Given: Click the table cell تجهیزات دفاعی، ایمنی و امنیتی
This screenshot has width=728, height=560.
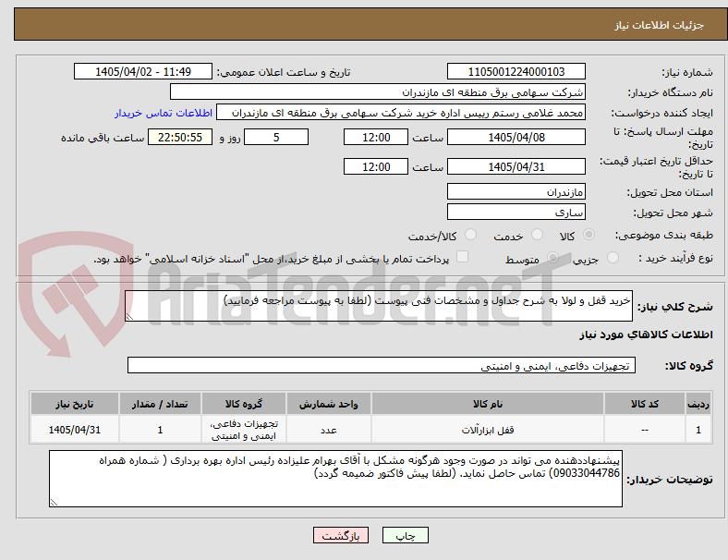Looking at the screenshot, I should pyautogui.click(x=244, y=430).
